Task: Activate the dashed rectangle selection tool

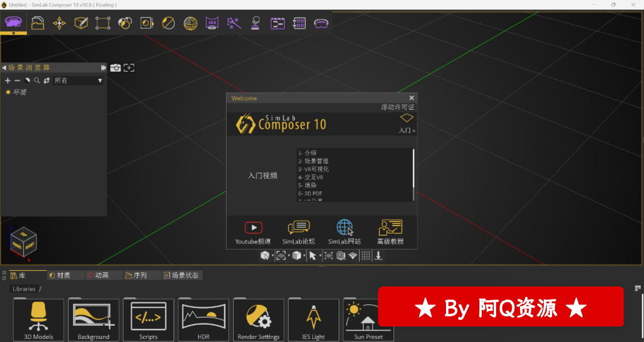Action: pyautogui.click(x=103, y=23)
